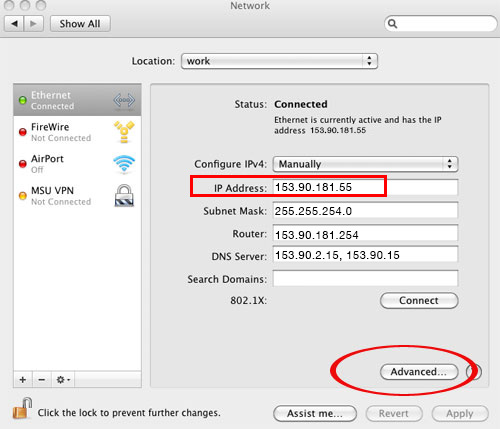500x429 pixels.
Task: Click into the DNS Server field
Action: (x=365, y=255)
